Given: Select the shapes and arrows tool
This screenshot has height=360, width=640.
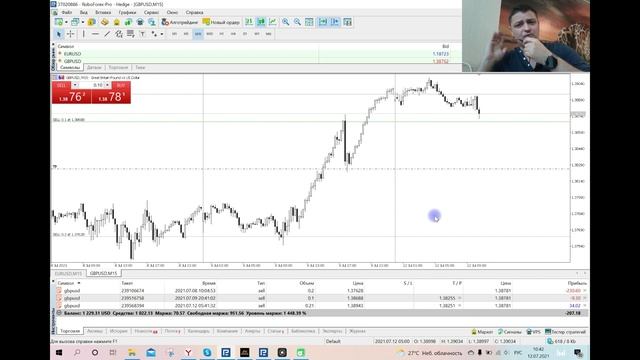Looking at the screenshot, I should pos(154,34).
